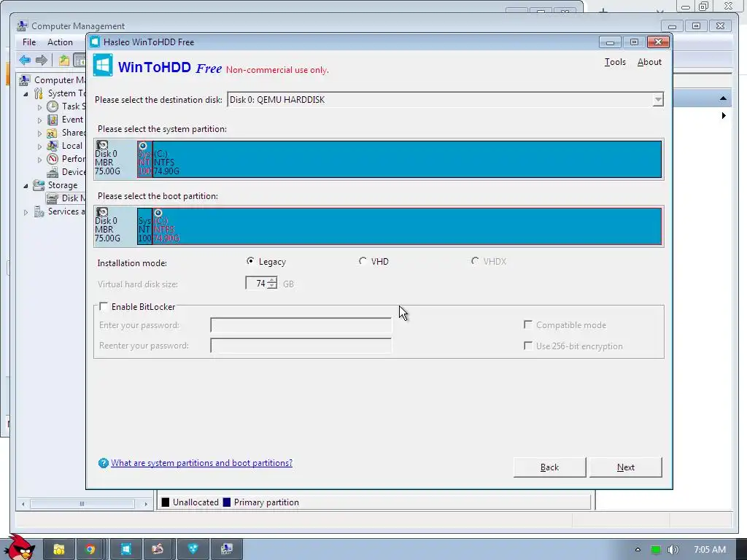Click the green network tray icon
747x560 pixels.
[656, 550]
